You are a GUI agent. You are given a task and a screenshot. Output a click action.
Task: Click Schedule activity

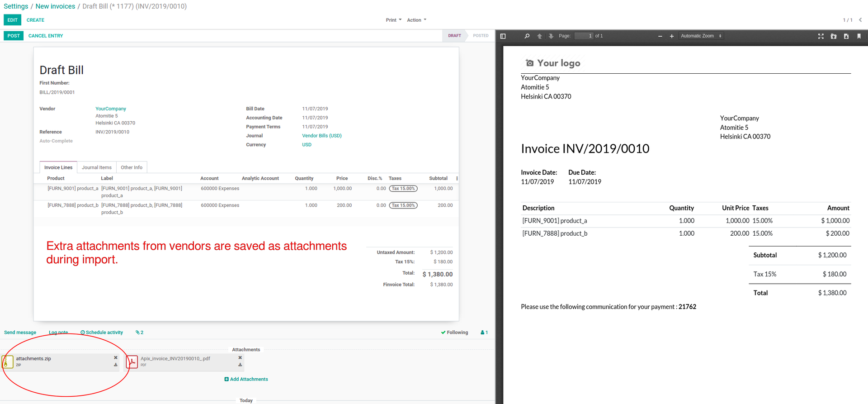102,333
